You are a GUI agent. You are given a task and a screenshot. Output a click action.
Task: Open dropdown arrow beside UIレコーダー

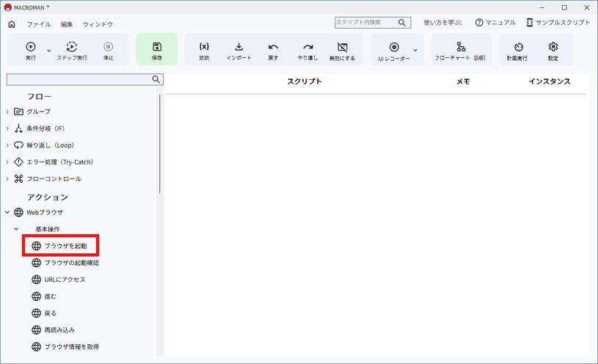click(415, 51)
